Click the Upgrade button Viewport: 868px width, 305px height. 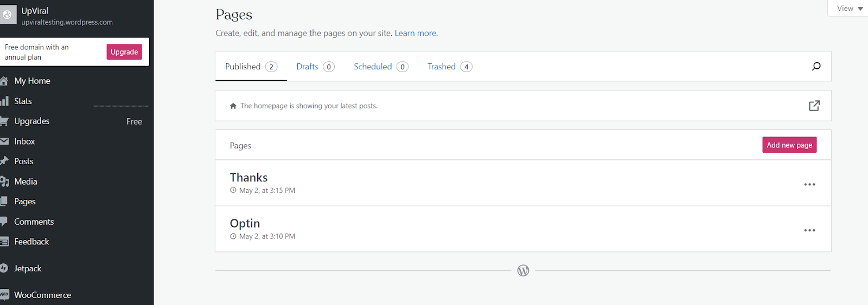(124, 52)
